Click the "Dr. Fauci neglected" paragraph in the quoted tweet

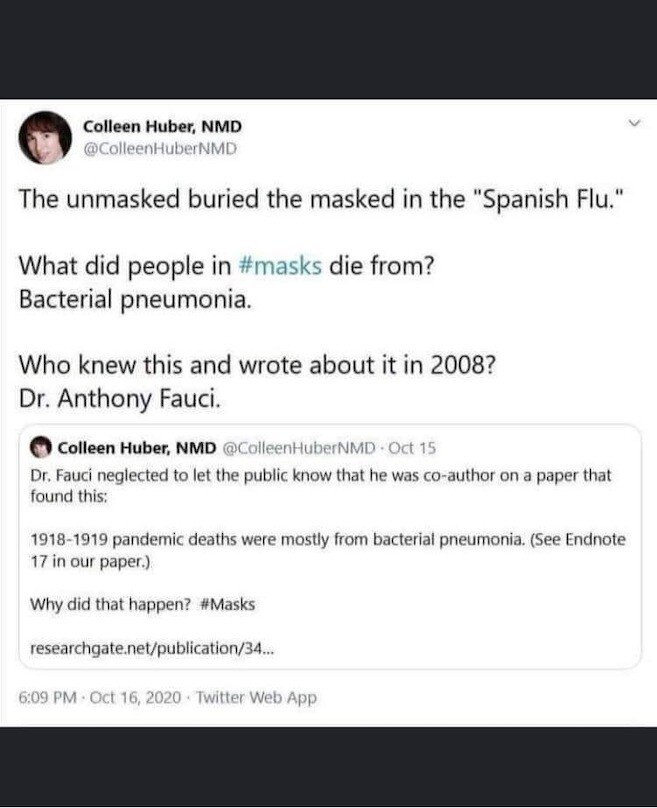click(x=321, y=485)
